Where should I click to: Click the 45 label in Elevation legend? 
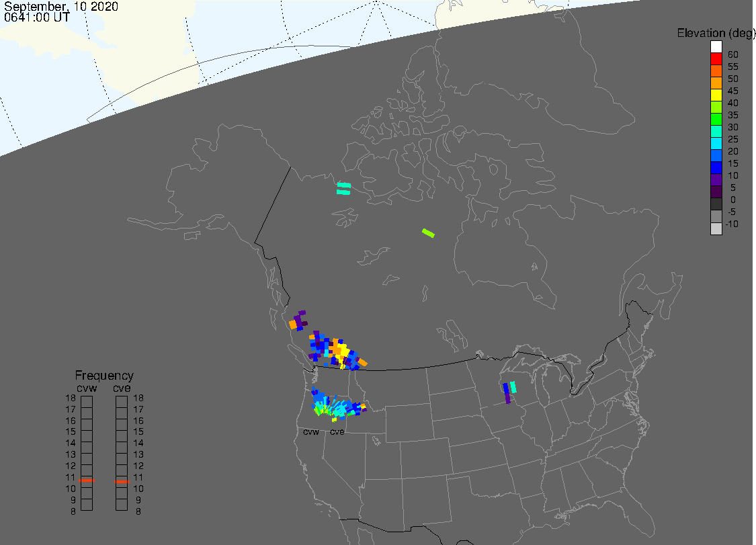click(733, 91)
